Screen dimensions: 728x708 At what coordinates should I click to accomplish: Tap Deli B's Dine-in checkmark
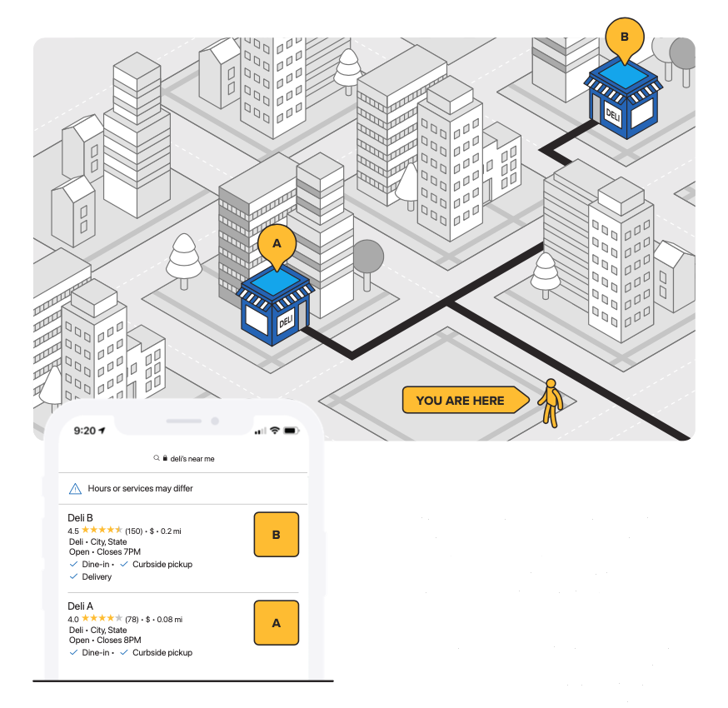[73, 564]
